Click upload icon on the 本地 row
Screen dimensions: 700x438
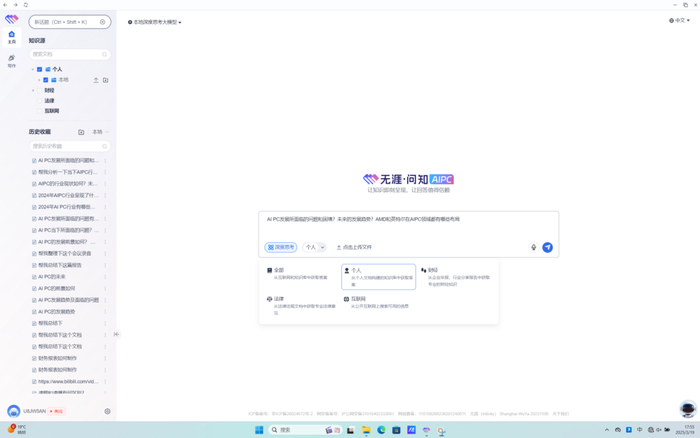pos(96,80)
